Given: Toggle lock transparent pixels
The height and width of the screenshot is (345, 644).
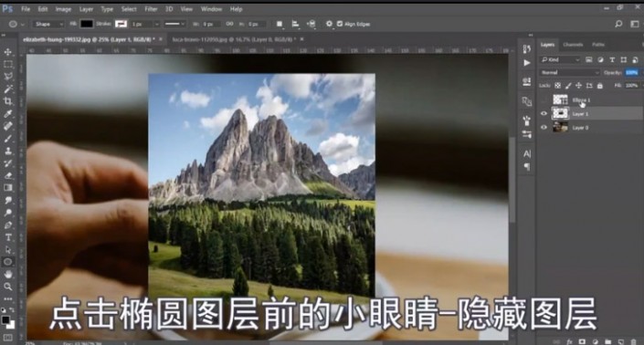Looking at the screenshot, I should (x=557, y=85).
